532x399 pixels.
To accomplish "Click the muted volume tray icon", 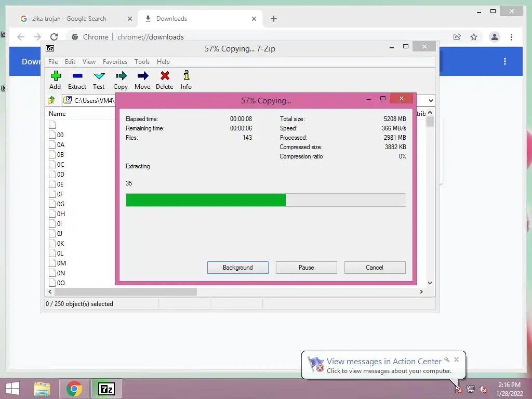I will [x=483, y=389].
